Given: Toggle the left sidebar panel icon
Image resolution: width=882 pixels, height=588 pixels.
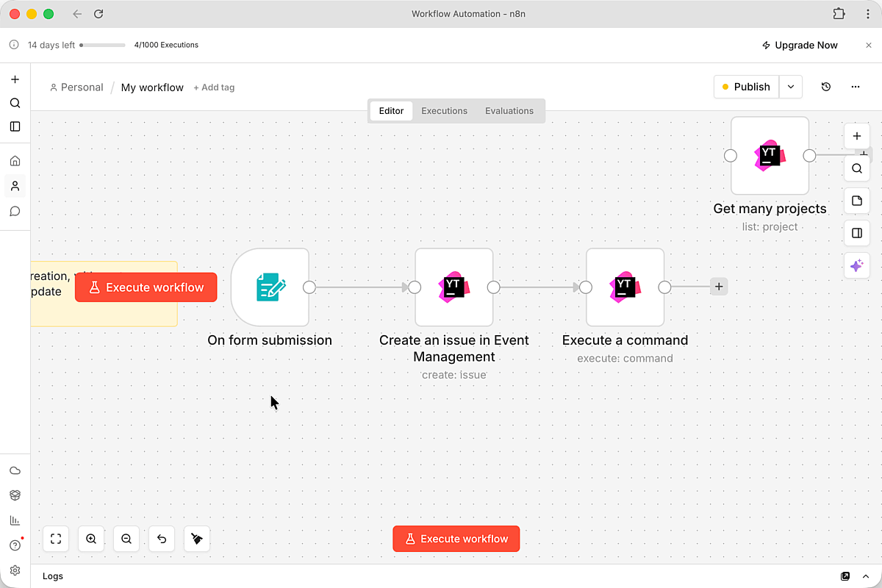Looking at the screenshot, I should click(15, 126).
